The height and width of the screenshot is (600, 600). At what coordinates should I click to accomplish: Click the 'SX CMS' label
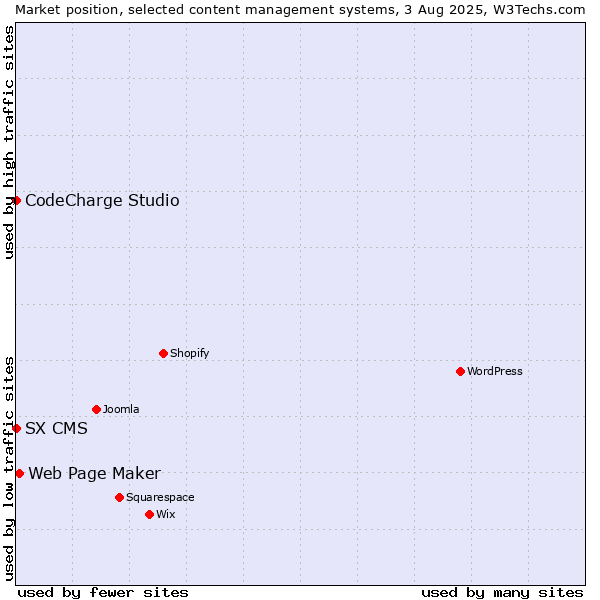(56, 428)
